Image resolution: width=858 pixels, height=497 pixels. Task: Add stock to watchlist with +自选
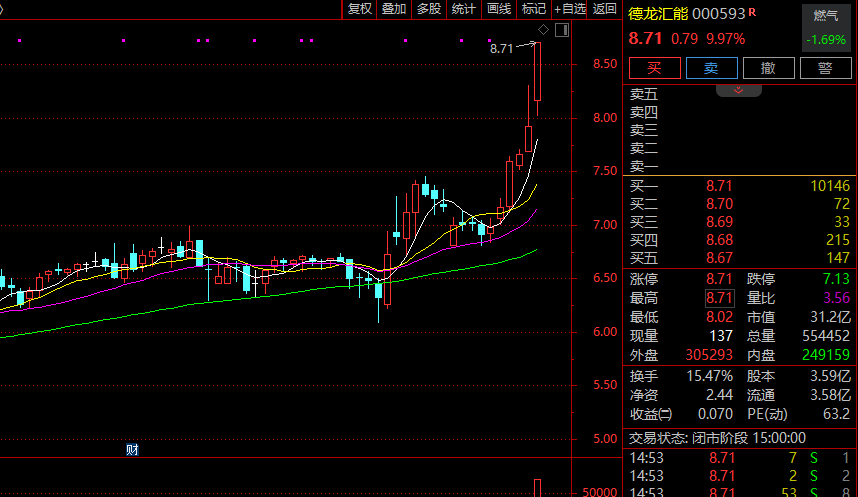[569, 9]
